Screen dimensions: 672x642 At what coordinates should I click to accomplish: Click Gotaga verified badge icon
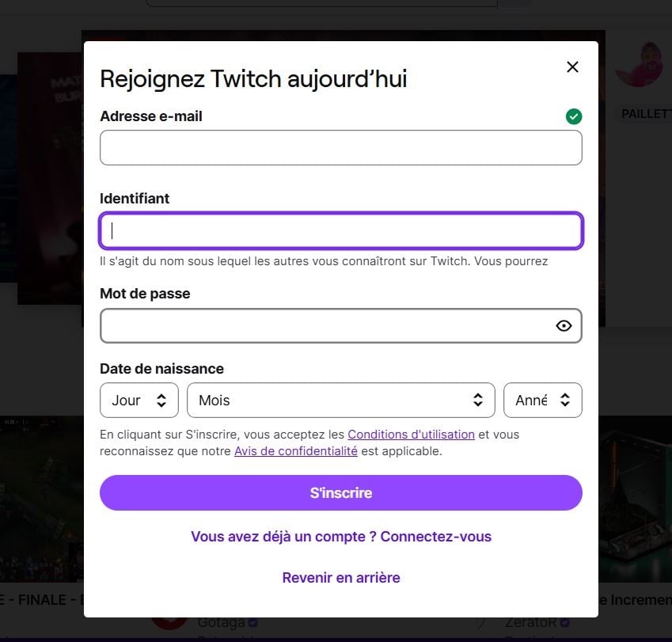[252, 622]
